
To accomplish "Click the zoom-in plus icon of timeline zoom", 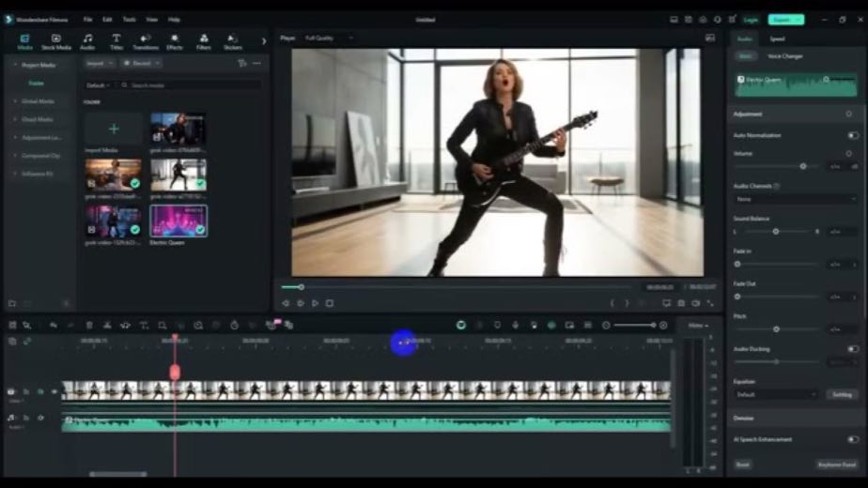I will [663, 326].
